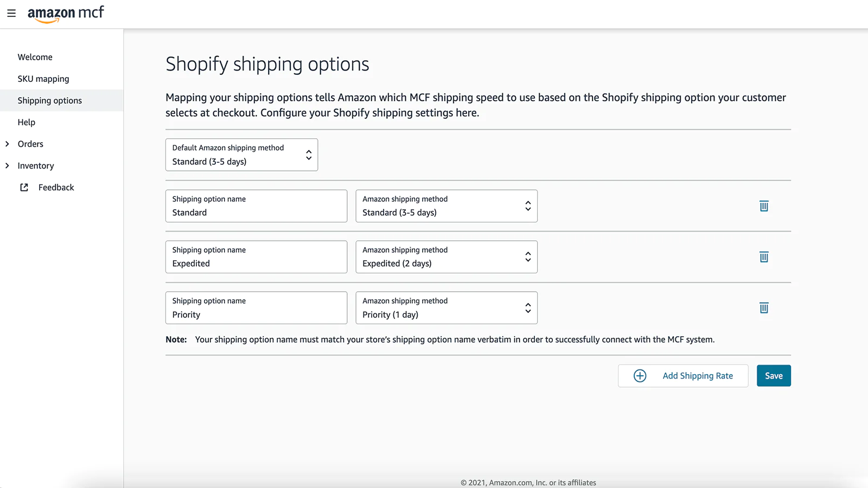Viewport: 868px width, 488px height.
Task: Click the Amazon MCF logo
Action: point(66,14)
